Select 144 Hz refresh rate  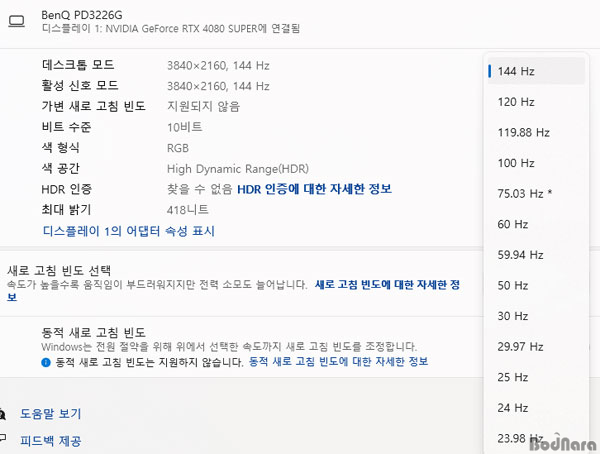[x=536, y=71]
